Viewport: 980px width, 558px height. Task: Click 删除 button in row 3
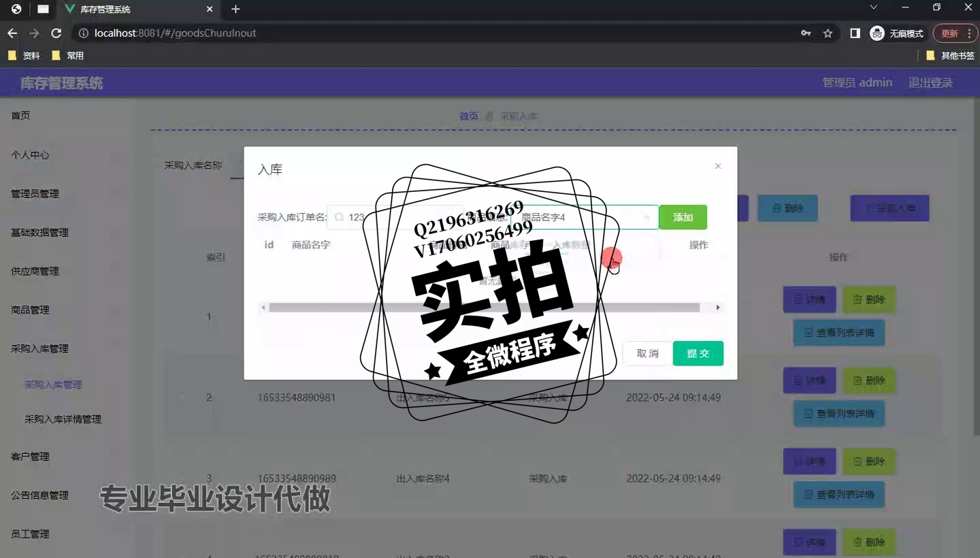click(x=869, y=461)
